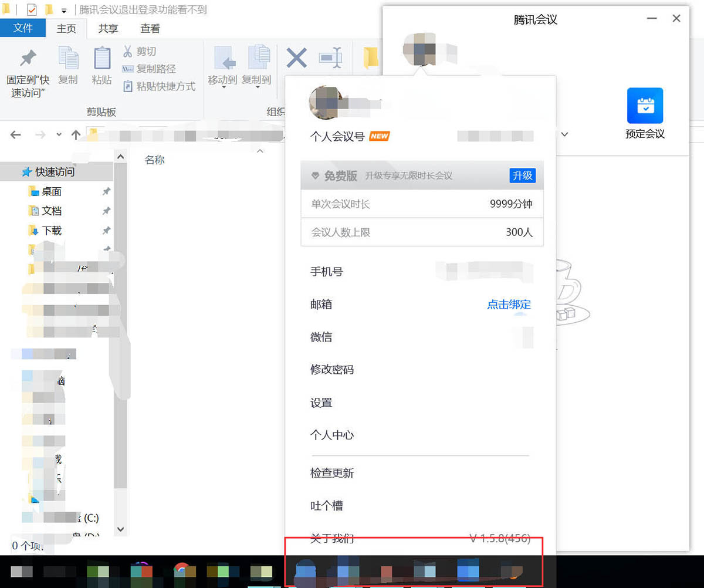Viewport: 704px width, 588px height.
Task: Click the Chrome icon on the taskbar
Action: pyautogui.click(x=181, y=571)
